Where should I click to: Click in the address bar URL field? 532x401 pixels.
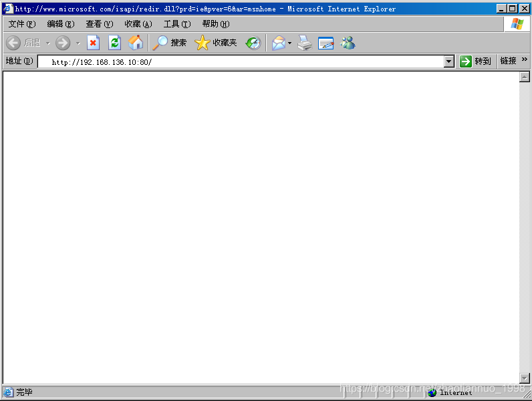[x=241, y=61]
